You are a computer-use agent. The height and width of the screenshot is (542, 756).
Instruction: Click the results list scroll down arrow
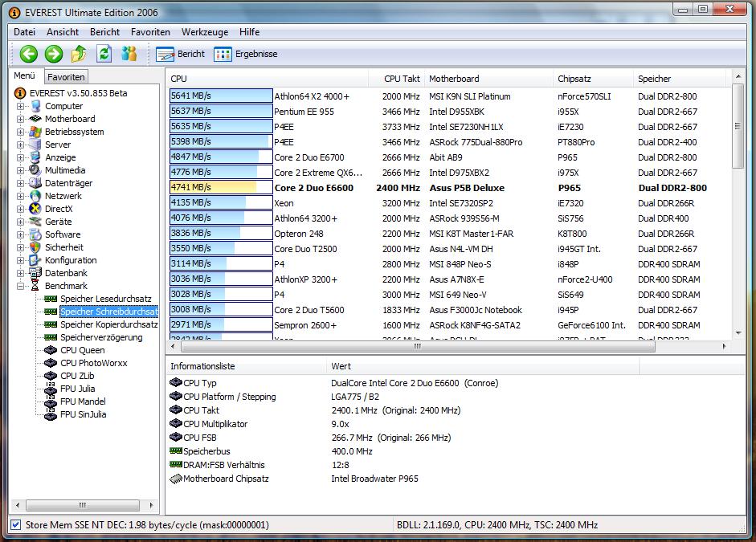point(738,333)
